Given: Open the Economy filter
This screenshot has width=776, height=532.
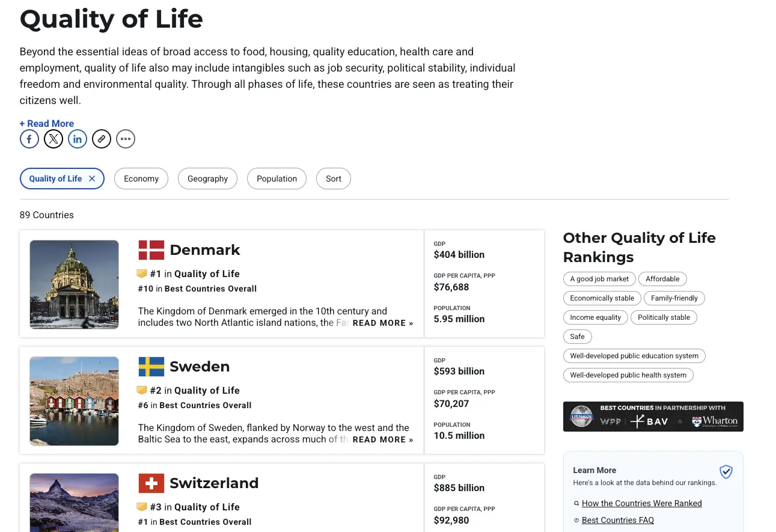Looking at the screenshot, I should pyautogui.click(x=141, y=179).
